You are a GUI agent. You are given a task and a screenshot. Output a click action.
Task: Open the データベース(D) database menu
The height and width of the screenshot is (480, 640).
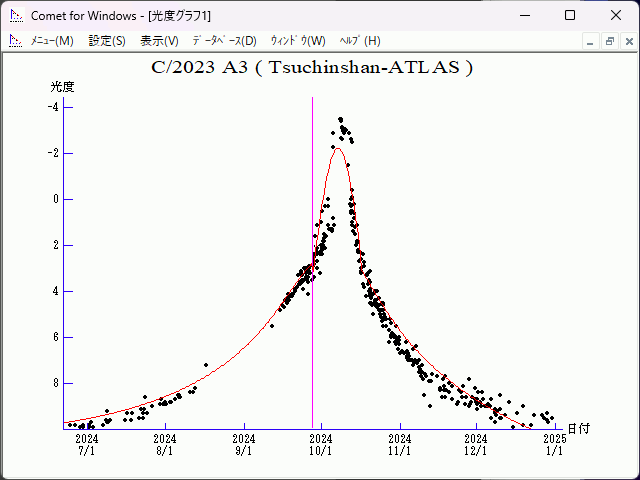click(x=224, y=41)
